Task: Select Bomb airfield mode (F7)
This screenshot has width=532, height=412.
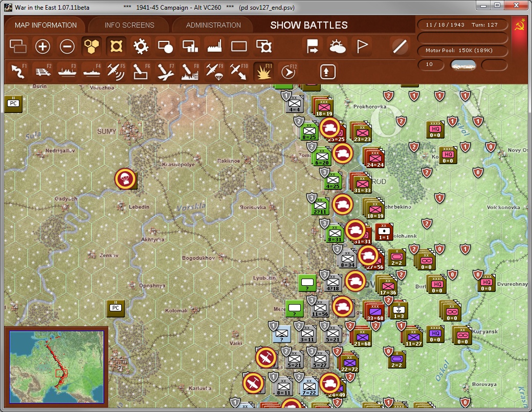Action: [x=166, y=71]
